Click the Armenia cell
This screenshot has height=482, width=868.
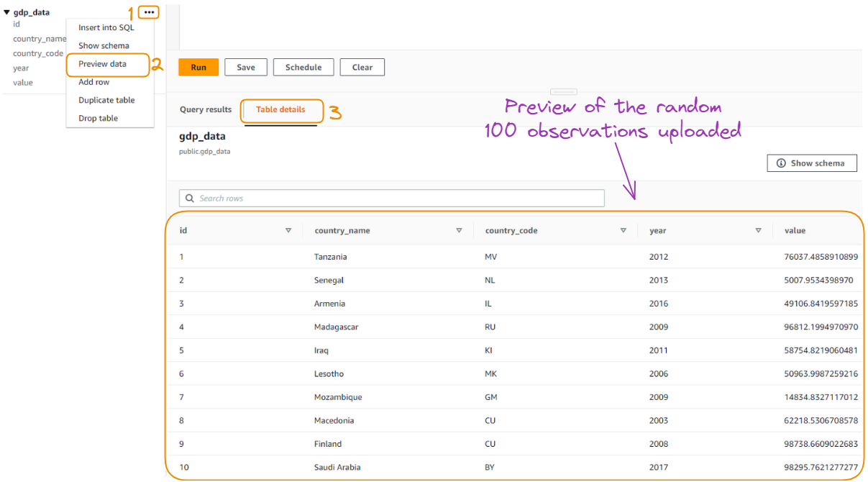click(x=329, y=304)
